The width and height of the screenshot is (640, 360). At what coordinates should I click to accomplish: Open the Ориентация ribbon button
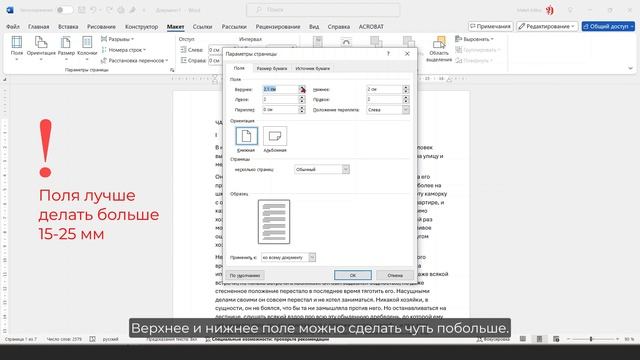pyautogui.click(x=41, y=48)
